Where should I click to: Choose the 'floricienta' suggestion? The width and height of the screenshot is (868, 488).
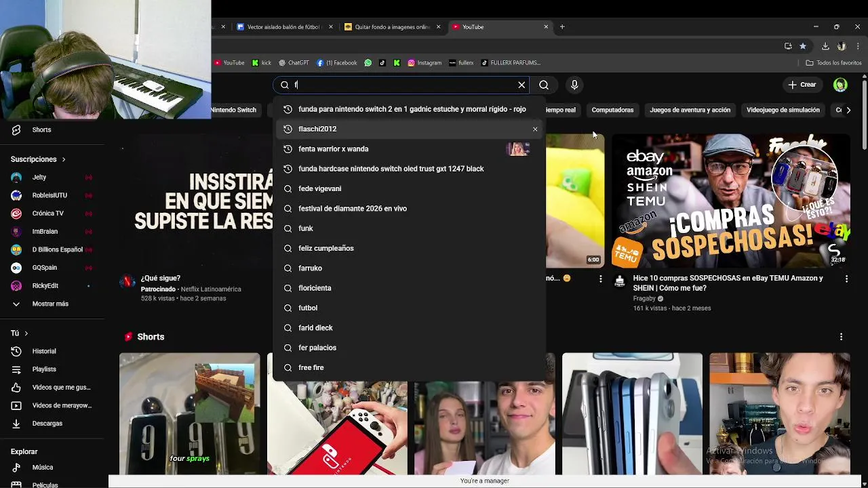click(410, 288)
